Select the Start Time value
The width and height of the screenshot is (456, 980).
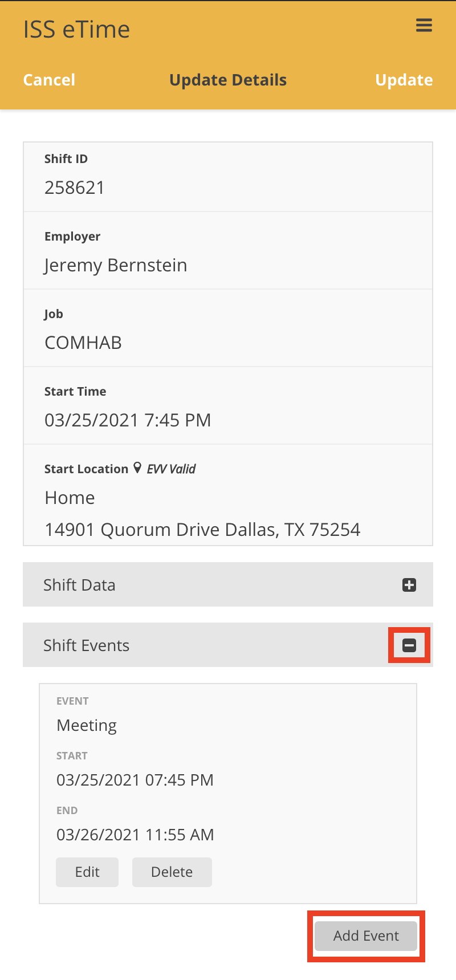pos(128,420)
